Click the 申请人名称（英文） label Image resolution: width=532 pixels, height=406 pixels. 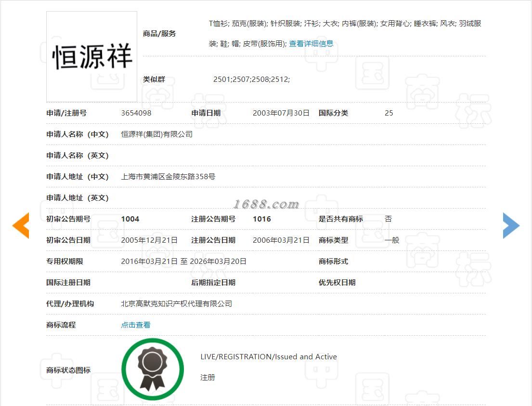point(78,156)
